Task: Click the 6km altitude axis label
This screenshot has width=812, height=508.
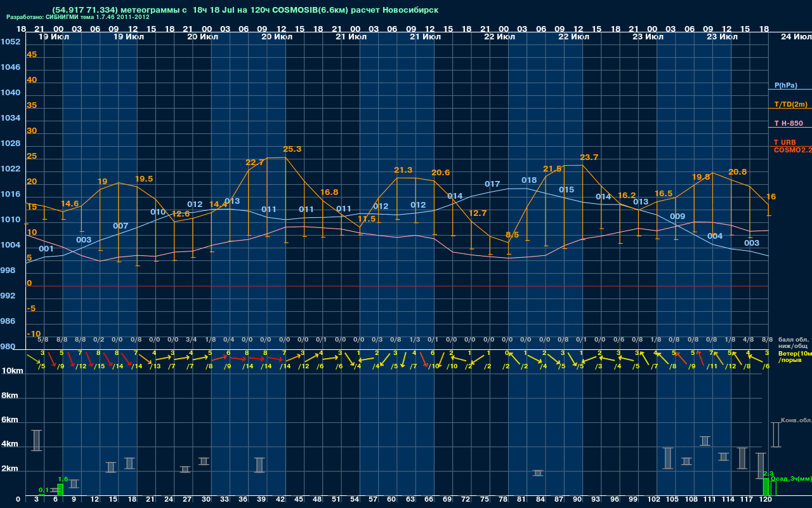Action: click(11, 420)
